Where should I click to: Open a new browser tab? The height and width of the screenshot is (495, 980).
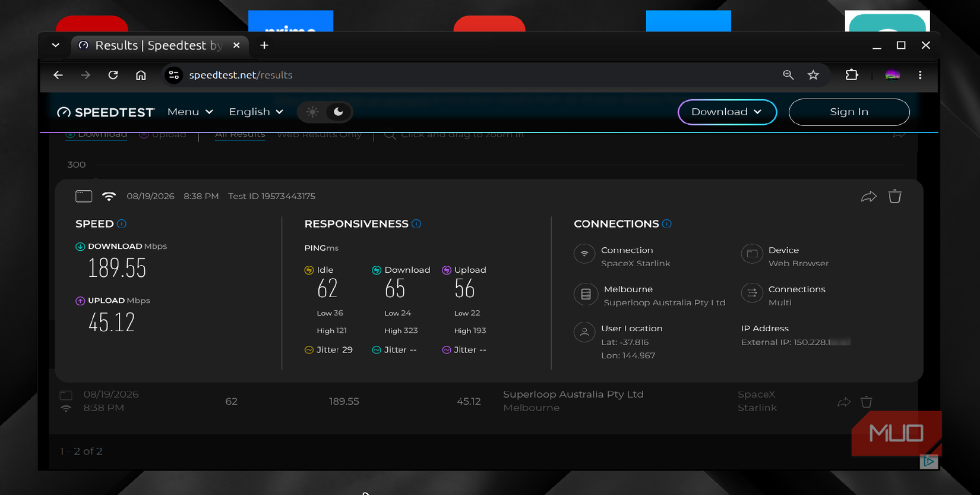click(264, 45)
